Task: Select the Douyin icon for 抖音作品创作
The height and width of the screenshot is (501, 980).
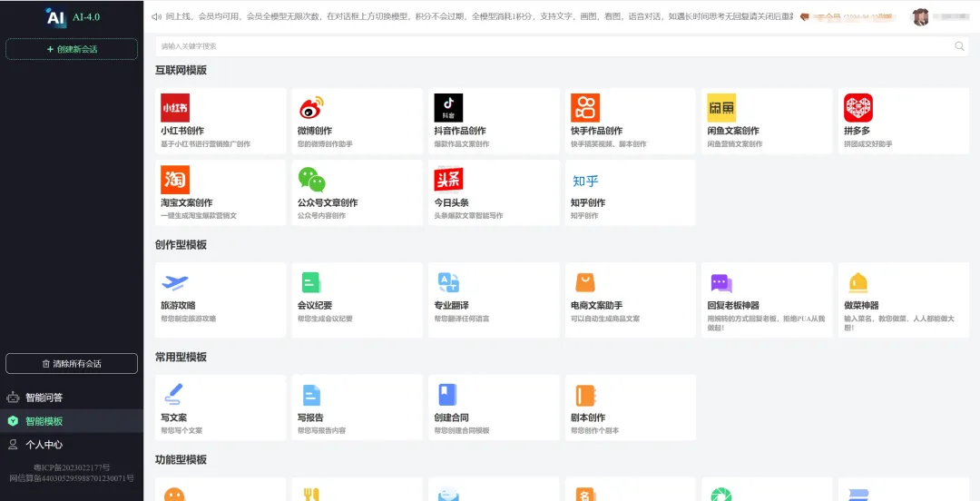Action: (449, 108)
